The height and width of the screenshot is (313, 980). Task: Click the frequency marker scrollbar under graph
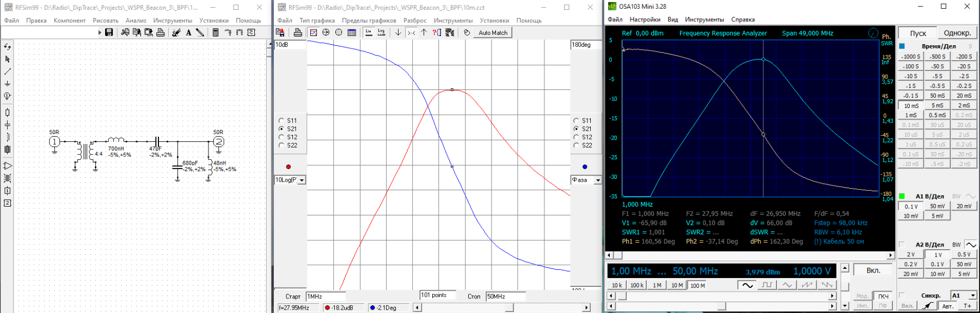[x=501, y=308]
